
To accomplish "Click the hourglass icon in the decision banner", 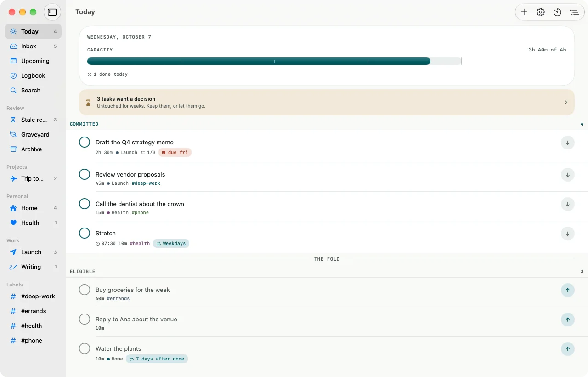I will coord(89,103).
